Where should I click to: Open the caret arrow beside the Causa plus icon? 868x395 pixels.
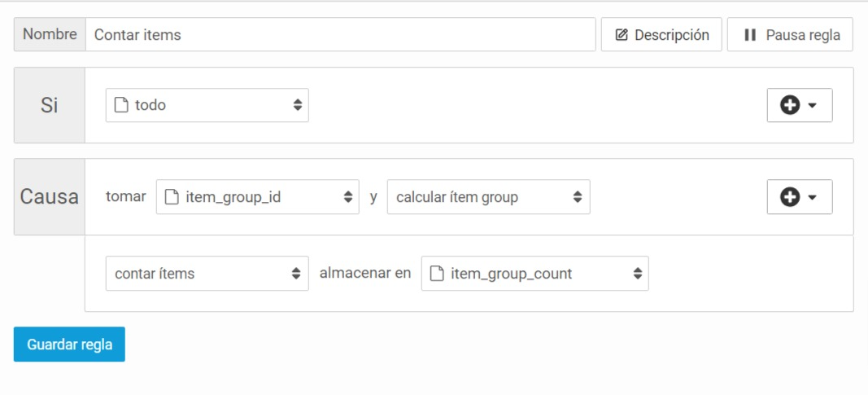812,196
